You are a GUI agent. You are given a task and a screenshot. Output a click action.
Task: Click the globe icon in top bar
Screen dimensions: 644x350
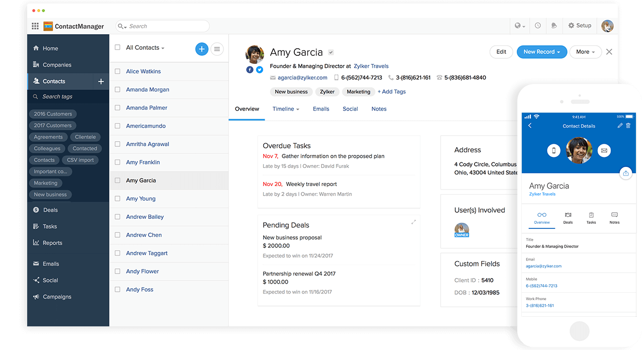pos(518,26)
